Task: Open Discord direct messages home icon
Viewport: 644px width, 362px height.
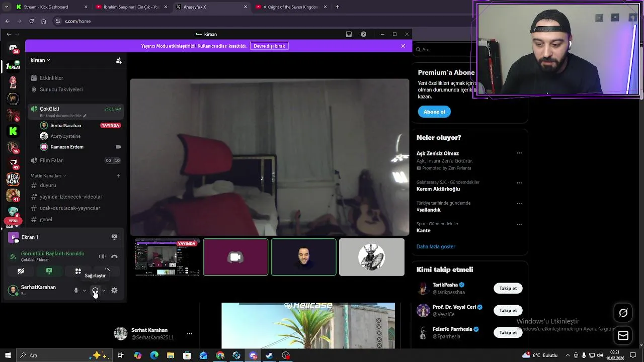Action: 13,48
